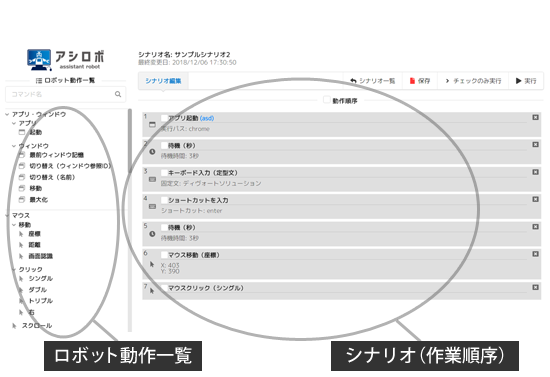
Task: Check the box for キーボード入力（定型文） step
Action: click(x=164, y=173)
